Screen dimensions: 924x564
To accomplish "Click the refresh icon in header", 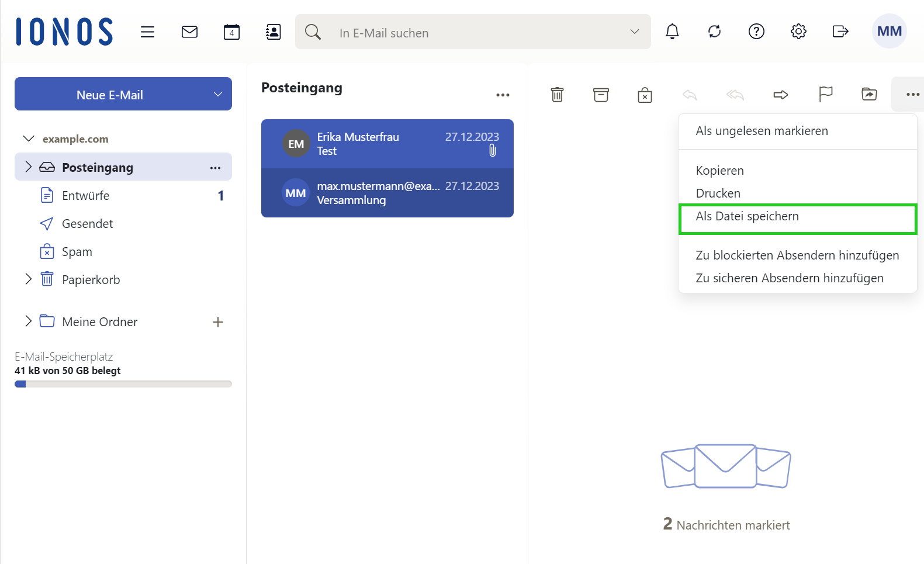I will [x=715, y=32].
